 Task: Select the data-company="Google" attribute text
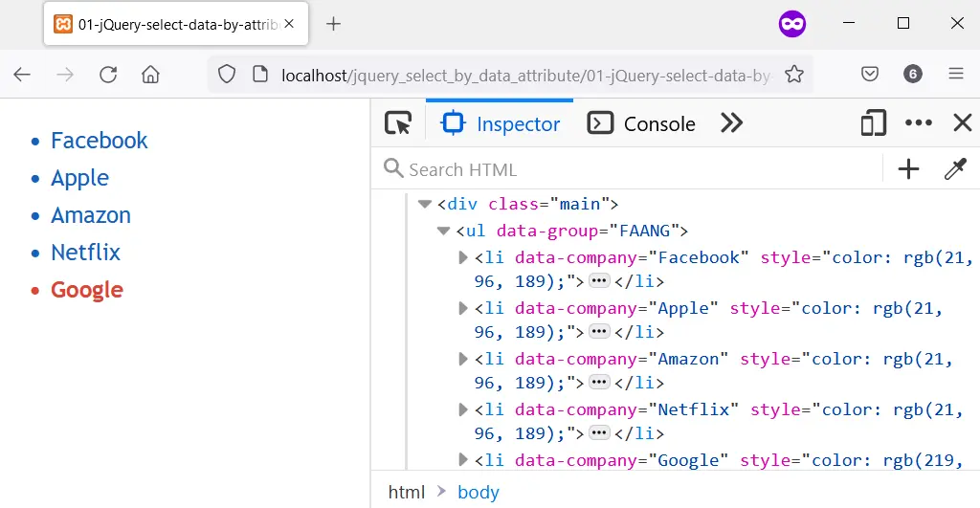tap(622, 460)
